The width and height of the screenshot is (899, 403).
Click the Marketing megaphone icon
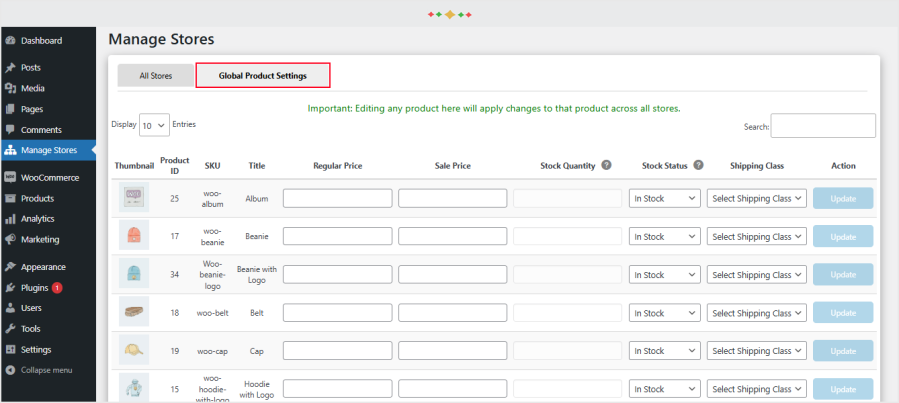[10, 240]
